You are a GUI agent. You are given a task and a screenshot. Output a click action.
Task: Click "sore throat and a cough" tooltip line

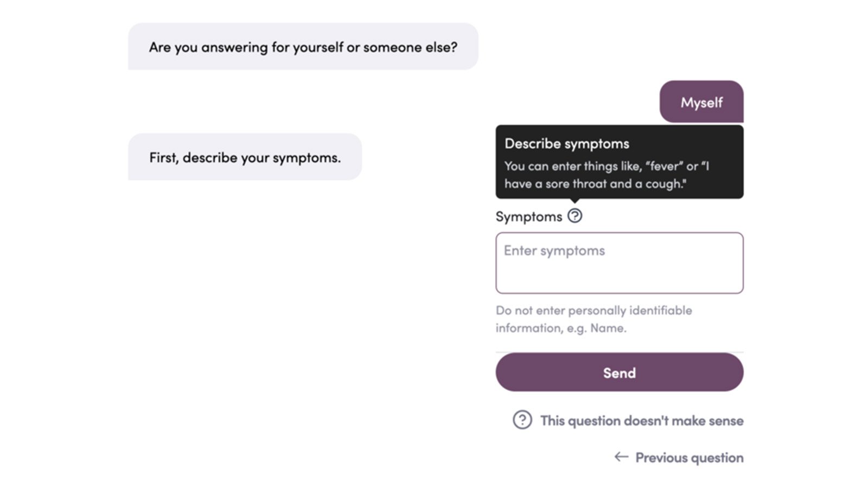tap(595, 183)
